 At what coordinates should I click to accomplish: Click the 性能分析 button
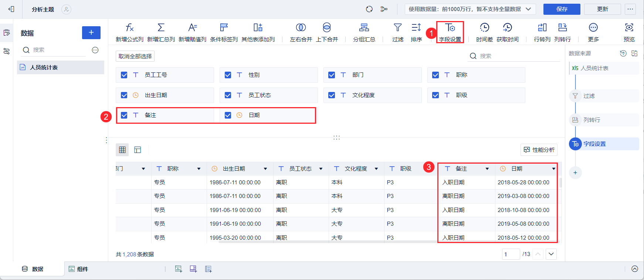[539, 150]
